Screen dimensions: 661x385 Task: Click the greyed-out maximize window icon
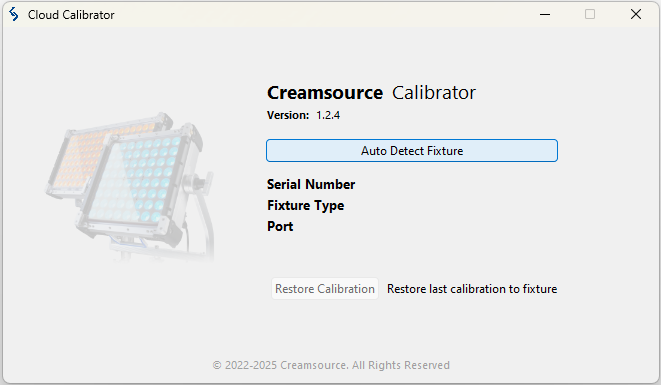(590, 14)
